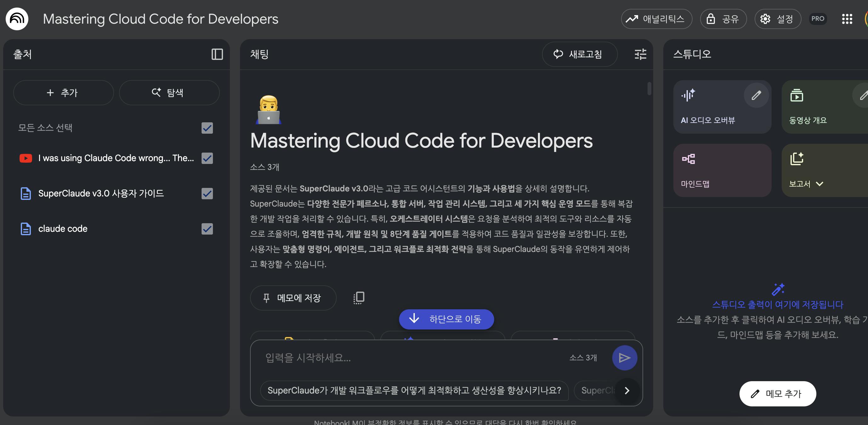Click the 소스 3개 label in chat input

click(583, 358)
